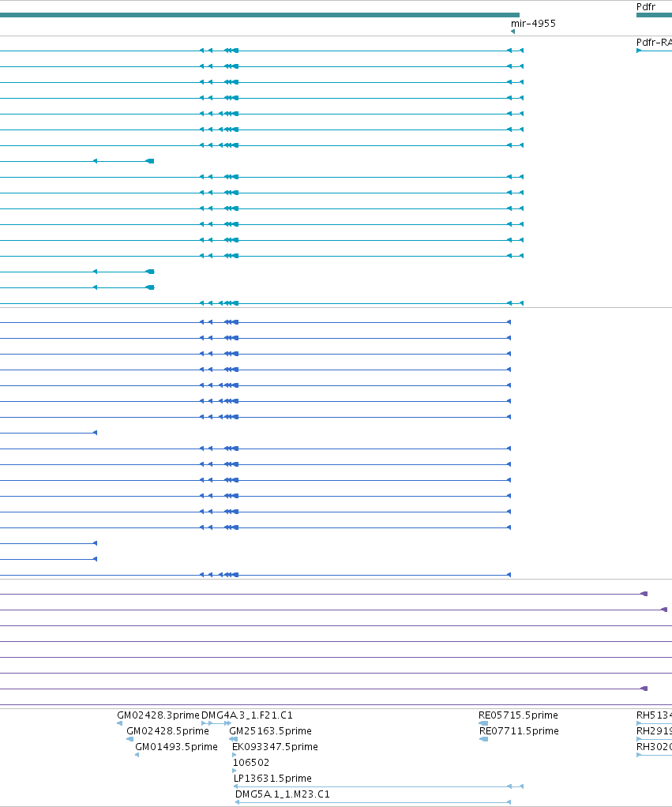This screenshot has height=807, width=672.
Task: Open the DMG4A.3_1.F21.C1 label
Action: [x=247, y=715]
